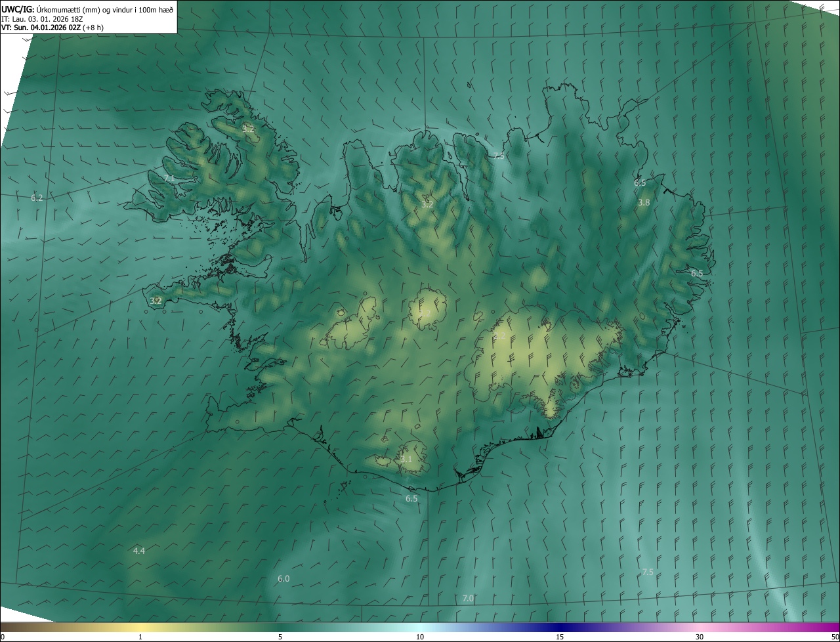Click the UWC/IG Úrkomumætti map title

[x=87, y=9]
